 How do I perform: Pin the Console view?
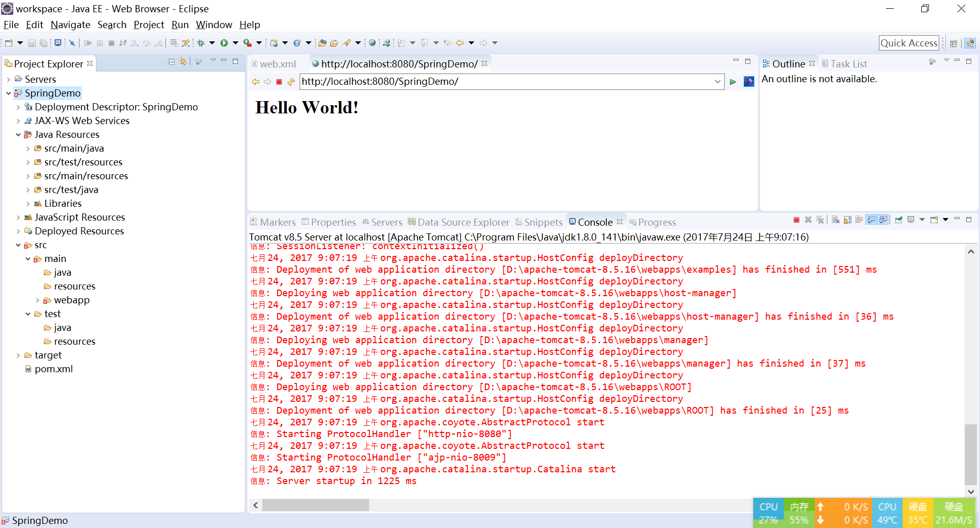tap(899, 220)
